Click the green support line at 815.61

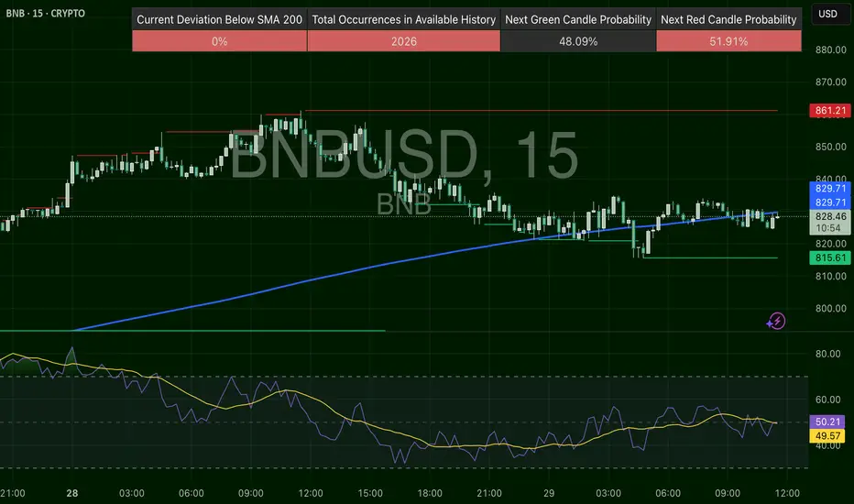click(710, 257)
